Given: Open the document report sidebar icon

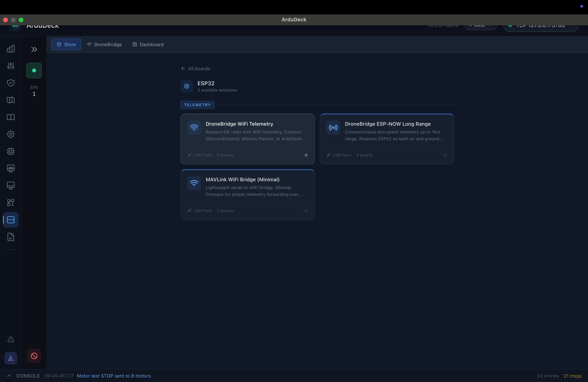Looking at the screenshot, I should (x=11, y=237).
